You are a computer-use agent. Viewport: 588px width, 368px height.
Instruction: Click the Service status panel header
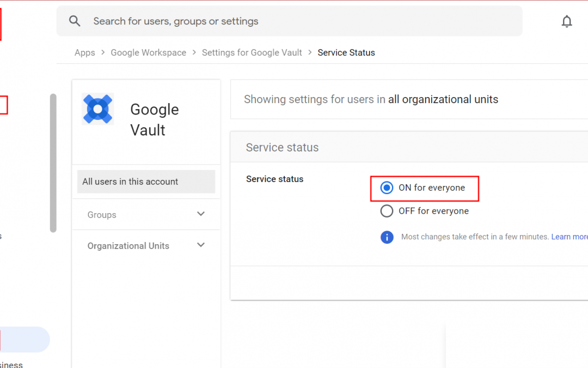click(x=409, y=147)
